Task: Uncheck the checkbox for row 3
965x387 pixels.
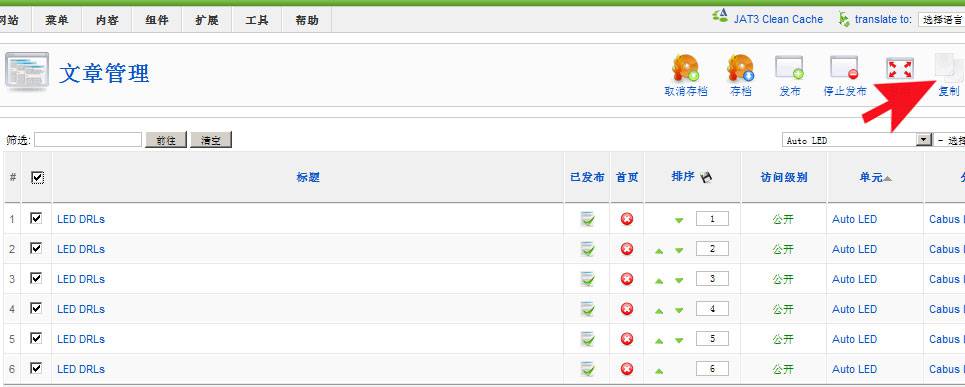Action: click(36, 278)
